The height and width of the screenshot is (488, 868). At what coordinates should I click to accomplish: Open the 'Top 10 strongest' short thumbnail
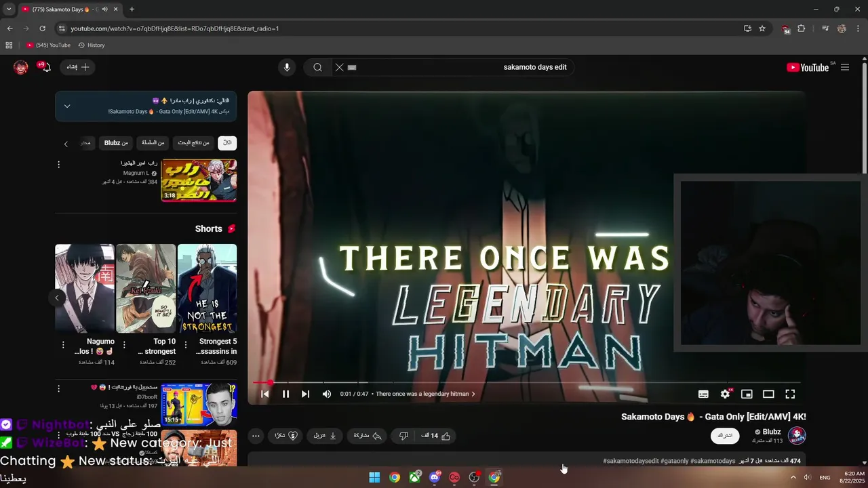click(x=146, y=288)
